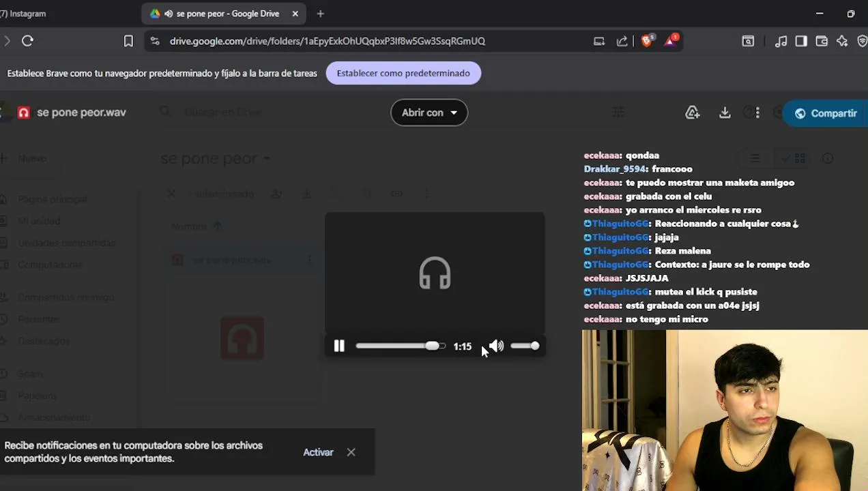Open Computadoras in sidebar
Screen dimensions: 868x491
pyautogui.click(x=50, y=265)
